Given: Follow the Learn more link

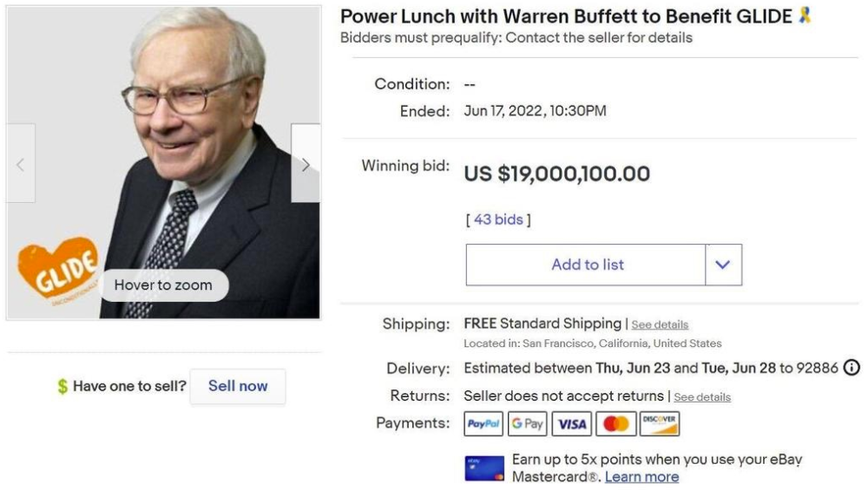Looking at the screenshot, I should coord(641,477).
